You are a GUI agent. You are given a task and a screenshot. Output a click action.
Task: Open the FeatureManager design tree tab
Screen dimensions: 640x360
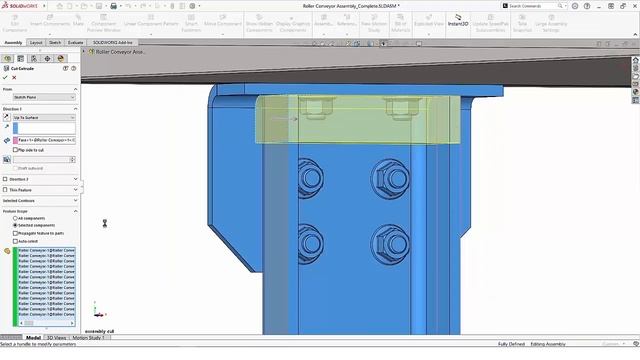pyautogui.click(x=7, y=59)
